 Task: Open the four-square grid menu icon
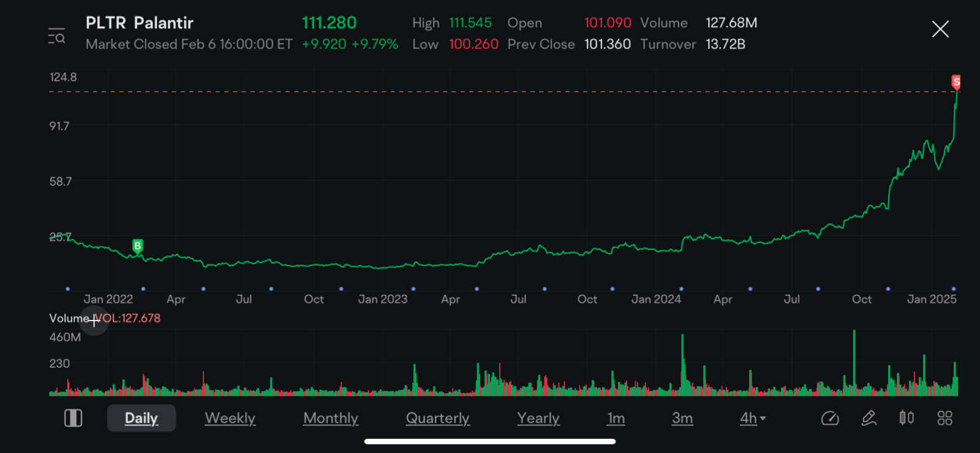pyautogui.click(x=945, y=418)
